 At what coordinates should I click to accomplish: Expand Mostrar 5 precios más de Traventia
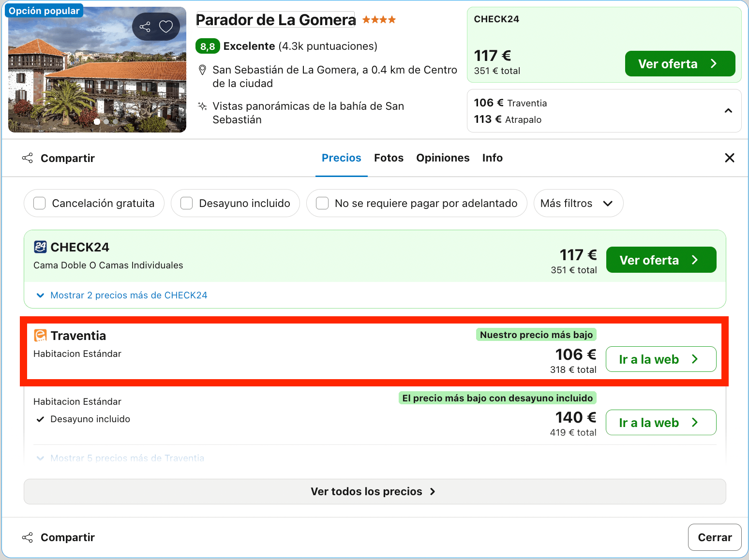click(x=120, y=458)
